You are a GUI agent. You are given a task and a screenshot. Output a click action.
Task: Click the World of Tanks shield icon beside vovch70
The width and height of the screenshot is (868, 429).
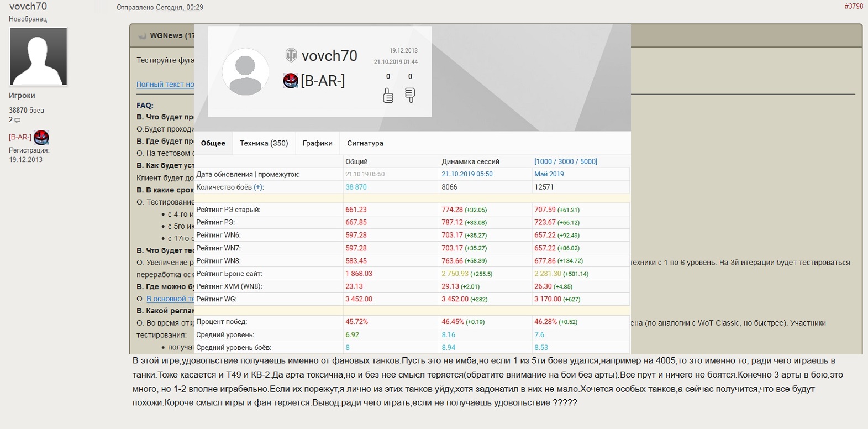(x=291, y=55)
